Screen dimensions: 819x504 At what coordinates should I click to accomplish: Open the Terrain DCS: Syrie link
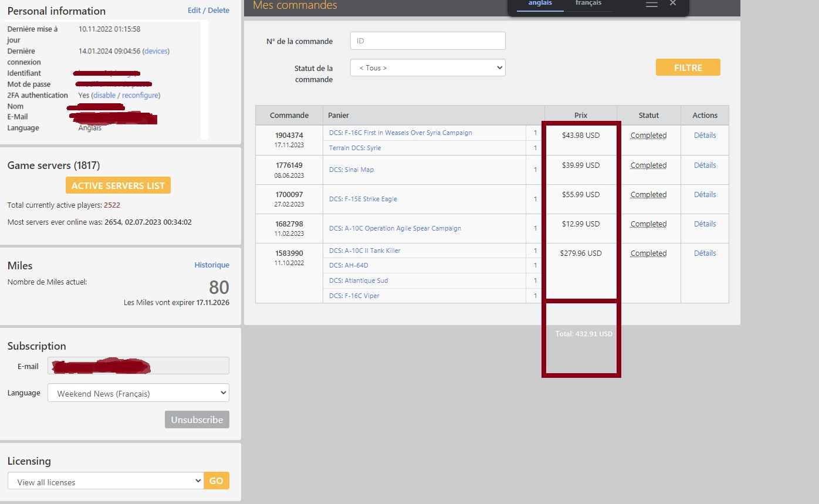355,148
